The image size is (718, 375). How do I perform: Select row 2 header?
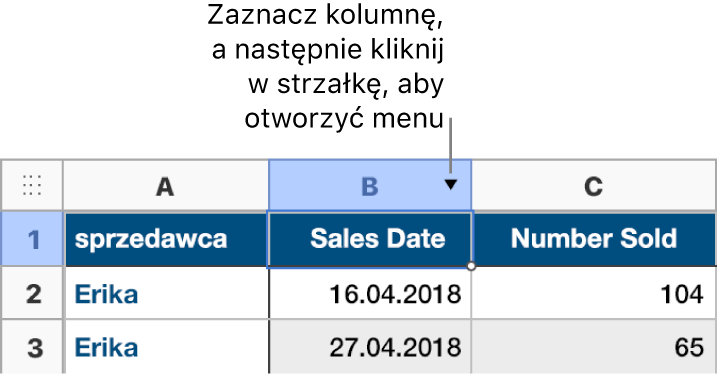coord(32,293)
